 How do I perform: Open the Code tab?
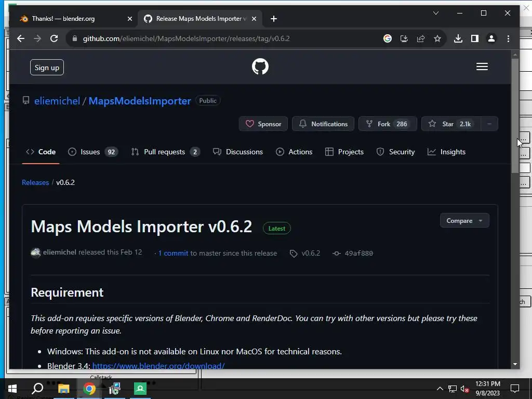pyautogui.click(x=41, y=152)
